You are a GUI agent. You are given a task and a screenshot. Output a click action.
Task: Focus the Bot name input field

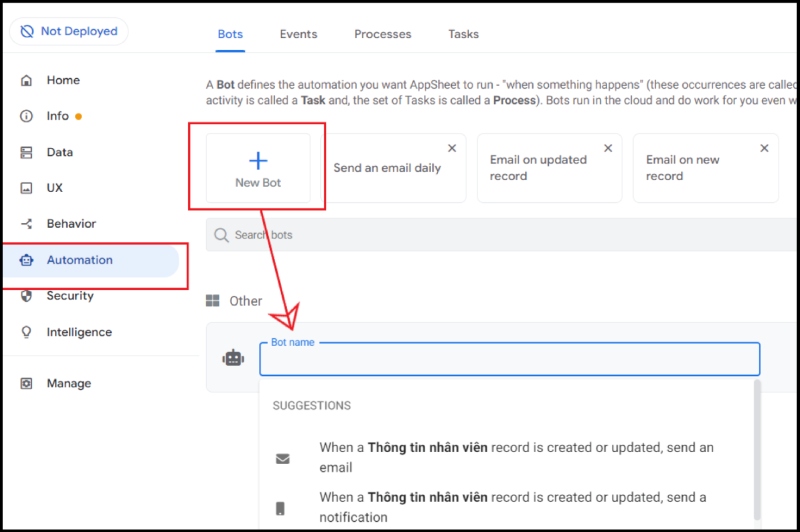tap(510, 359)
